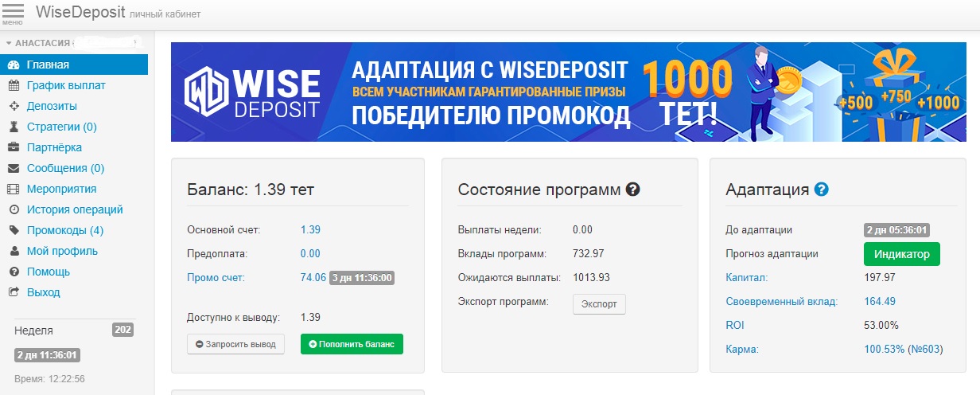The image size is (980, 395).
Task: Open Депозиты in the sidebar
Action: 52,107
